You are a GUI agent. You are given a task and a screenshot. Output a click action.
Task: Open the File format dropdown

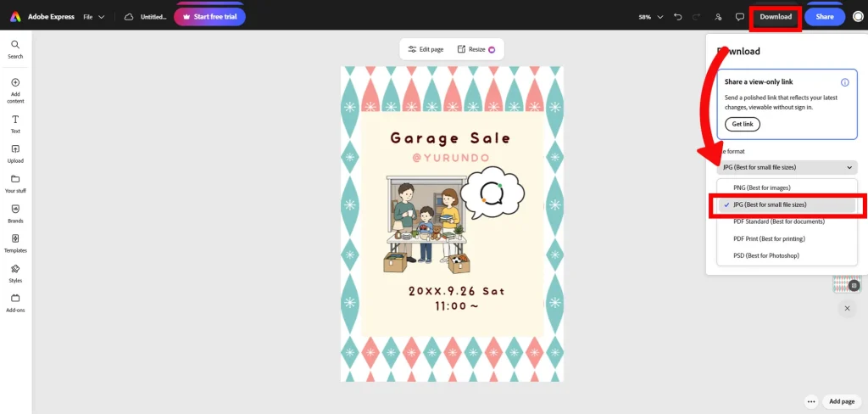pos(787,167)
